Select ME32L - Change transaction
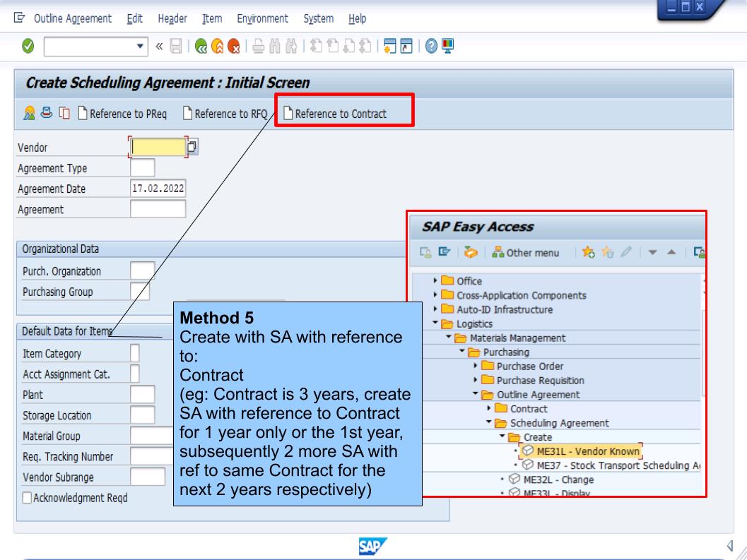This screenshot has height=560, width=747. pyautogui.click(x=551, y=479)
